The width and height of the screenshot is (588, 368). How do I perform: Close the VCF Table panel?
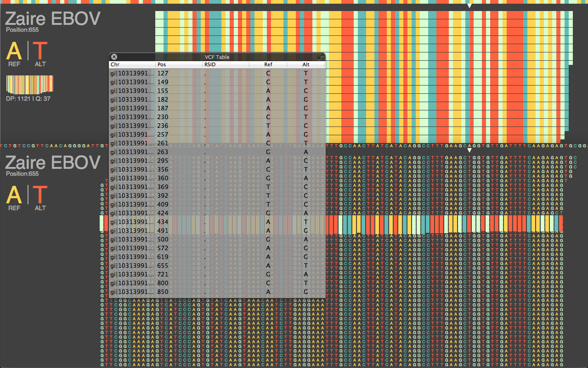pyautogui.click(x=114, y=57)
